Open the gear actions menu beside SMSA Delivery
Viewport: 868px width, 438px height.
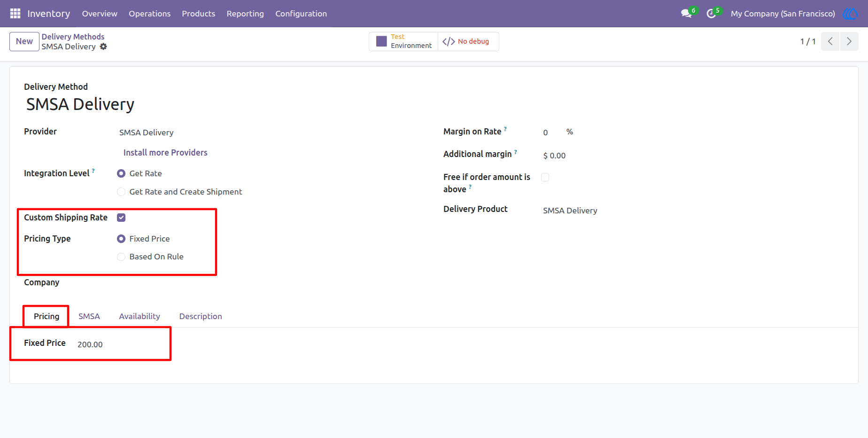tap(103, 47)
